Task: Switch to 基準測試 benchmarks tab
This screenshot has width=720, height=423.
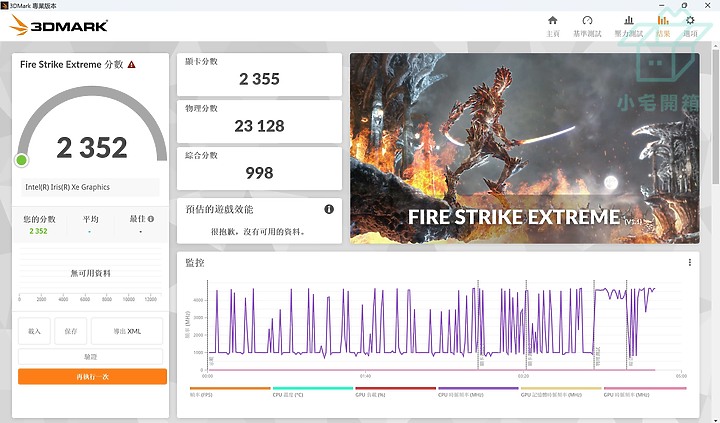Action: point(587,27)
